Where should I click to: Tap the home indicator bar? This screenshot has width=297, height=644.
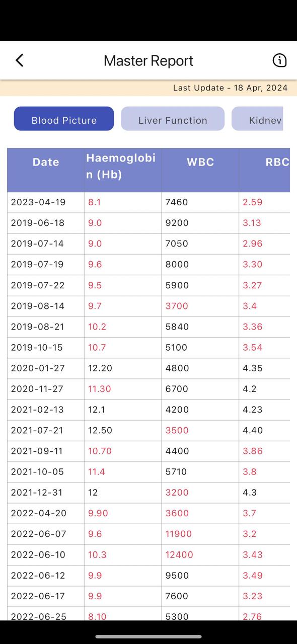148,637
